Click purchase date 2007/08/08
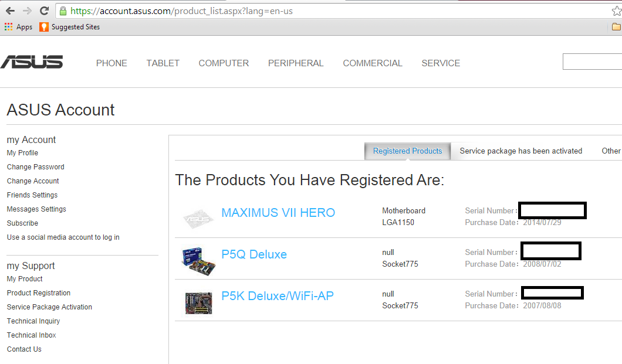Image resolution: width=622 pixels, height=364 pixels. pos(542,306)
